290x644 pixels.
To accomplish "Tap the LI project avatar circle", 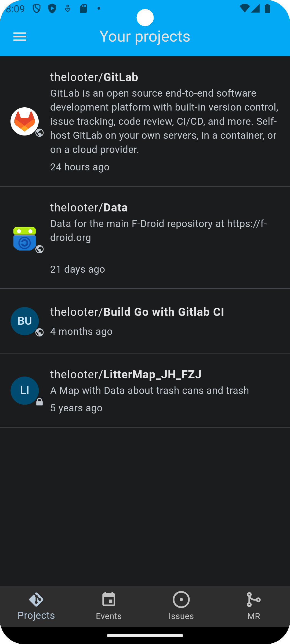I will tap(24, 390).
